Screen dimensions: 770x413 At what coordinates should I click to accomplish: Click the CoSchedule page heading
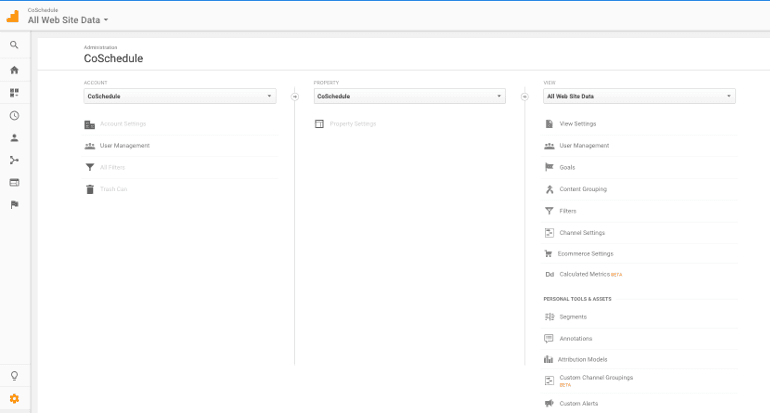113,58
